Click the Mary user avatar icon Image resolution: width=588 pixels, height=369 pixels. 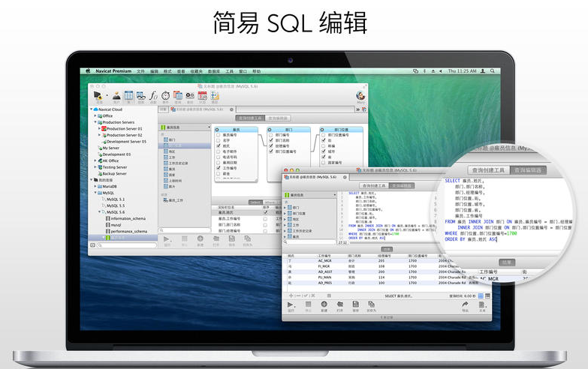pos(360,95)
